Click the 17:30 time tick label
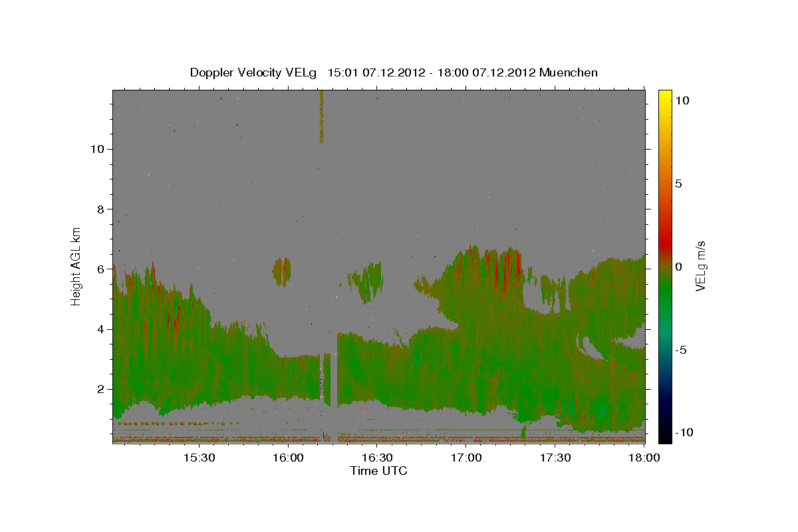Screen dimensions: 798x532 click(555, 458)
